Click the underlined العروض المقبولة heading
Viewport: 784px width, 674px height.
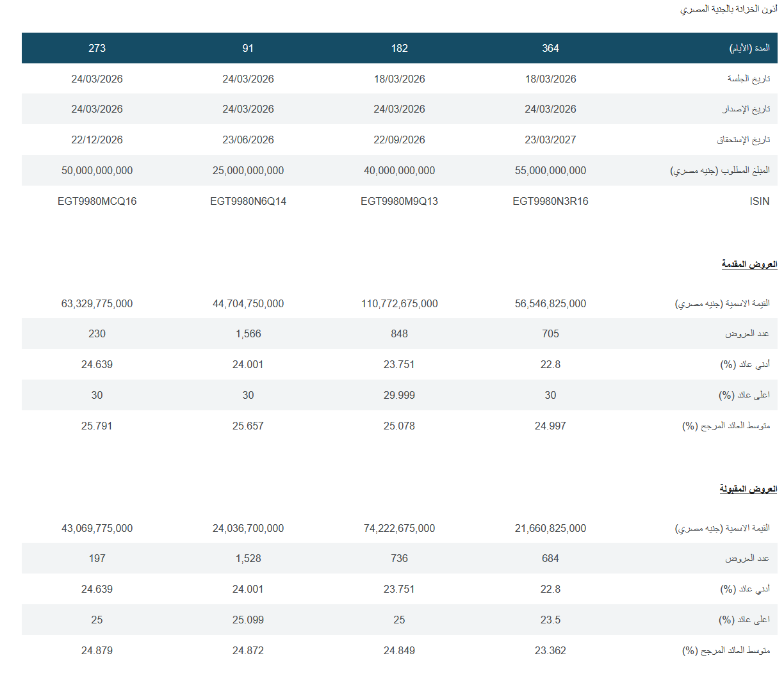pos(747,489)
